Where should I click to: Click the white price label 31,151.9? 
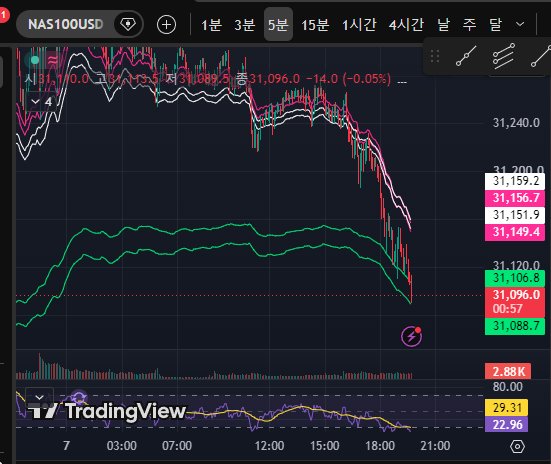click(x=515, y=215)
